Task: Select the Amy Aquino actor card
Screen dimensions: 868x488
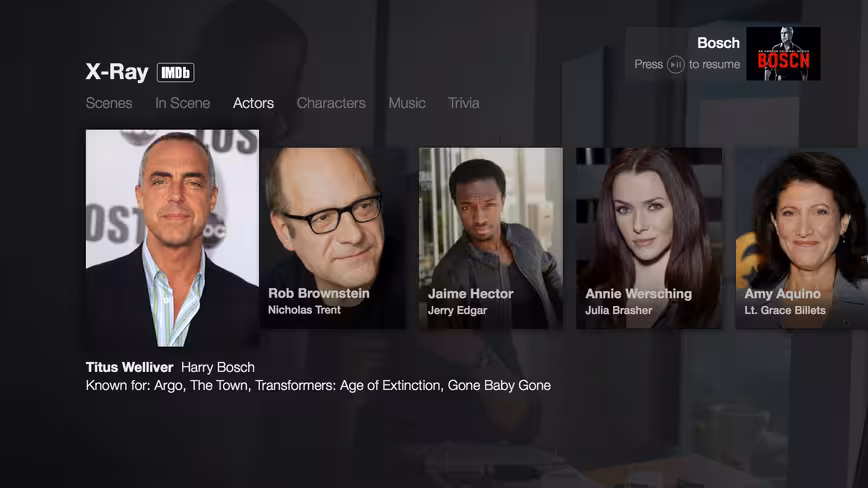Action: [x=802, y=238]
